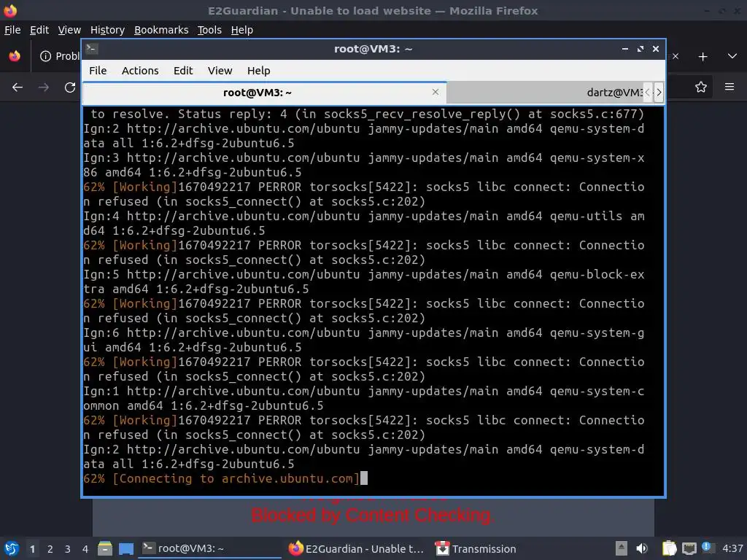Click the terminal window icon in title bar
The image size is (747, 560).
[91, 49]
